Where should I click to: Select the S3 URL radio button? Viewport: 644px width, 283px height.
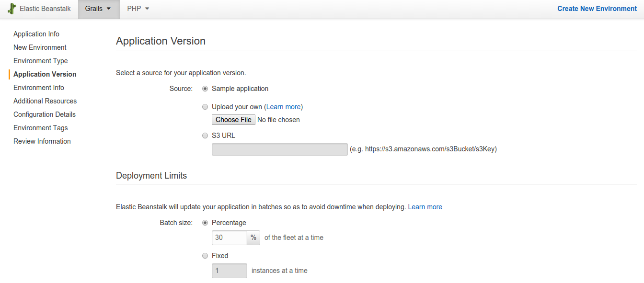pos(205,136)
